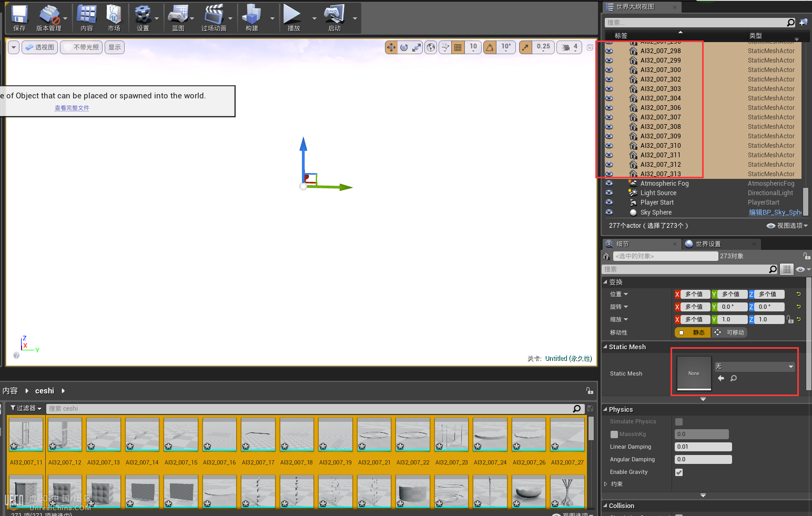Screen dimensions: 812x516
Task: Reset the location values to default
Action: click(798, 294)
